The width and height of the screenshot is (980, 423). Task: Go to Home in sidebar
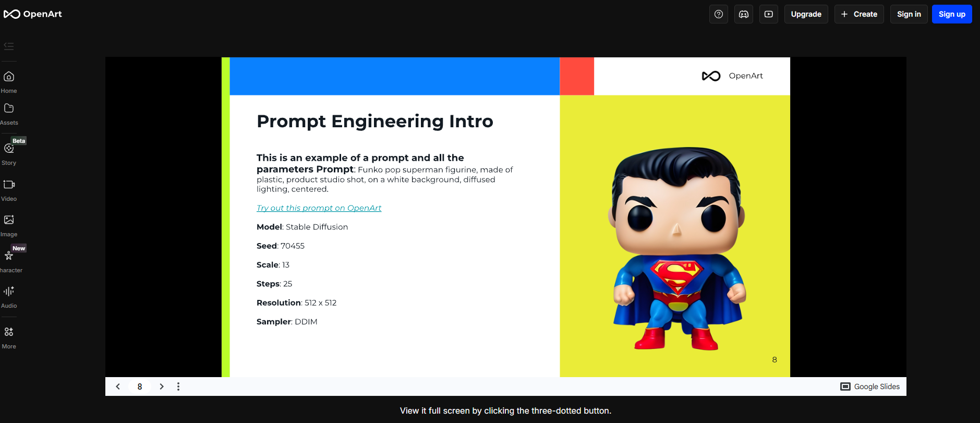point(9,82)
